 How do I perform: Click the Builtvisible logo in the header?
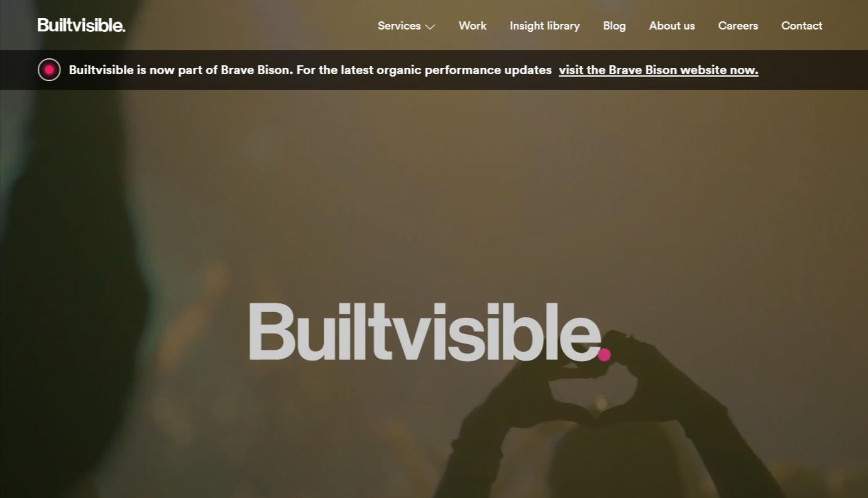[81, 25]
